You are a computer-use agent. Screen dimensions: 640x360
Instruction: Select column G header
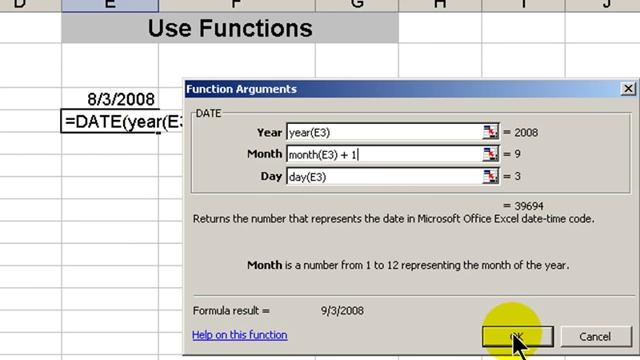click(x=357, y=5)
